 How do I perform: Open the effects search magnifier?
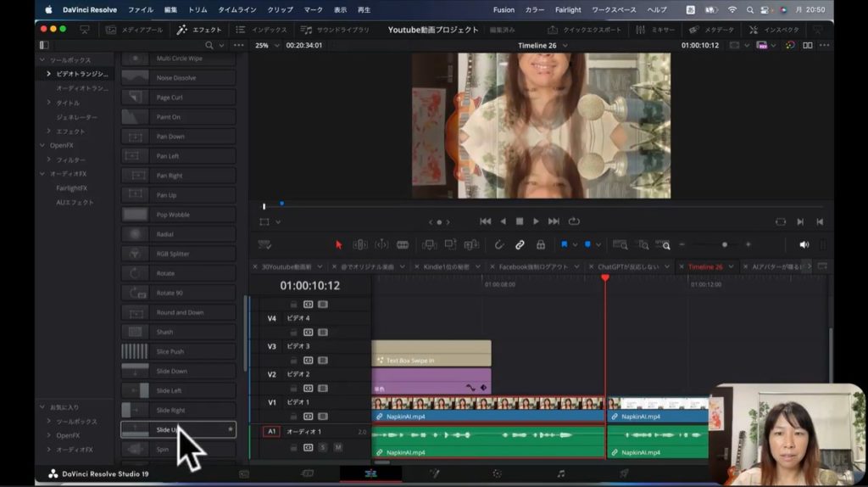(x=209, y=45)
